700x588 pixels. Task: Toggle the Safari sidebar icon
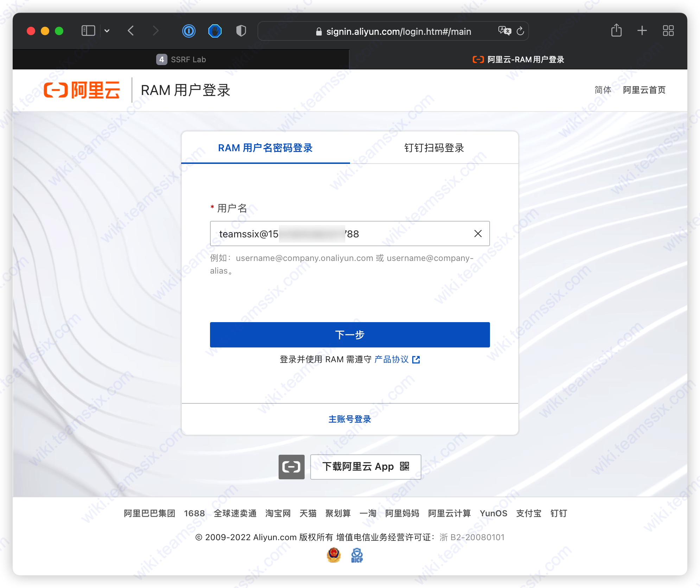88,31
